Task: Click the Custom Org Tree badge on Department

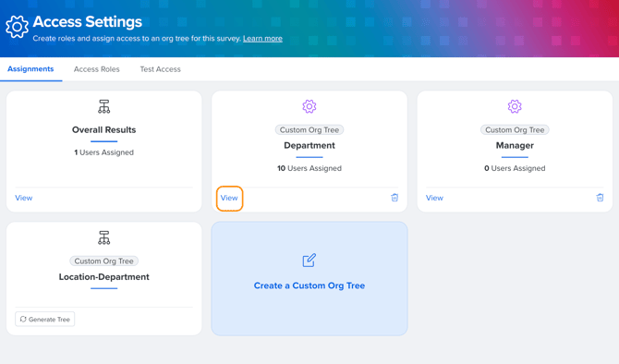Action: (x=309, y=130)
